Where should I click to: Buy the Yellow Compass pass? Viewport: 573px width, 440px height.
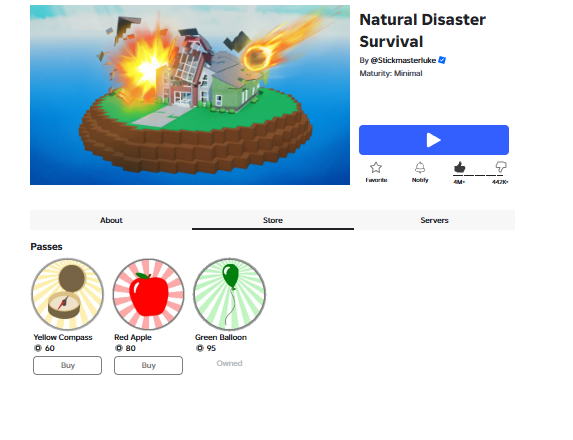(x=67, y=365)
